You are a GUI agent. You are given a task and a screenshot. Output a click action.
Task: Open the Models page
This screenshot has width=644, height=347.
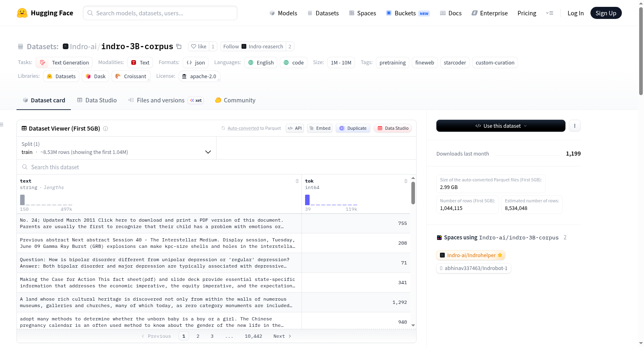tap(283, 13)
